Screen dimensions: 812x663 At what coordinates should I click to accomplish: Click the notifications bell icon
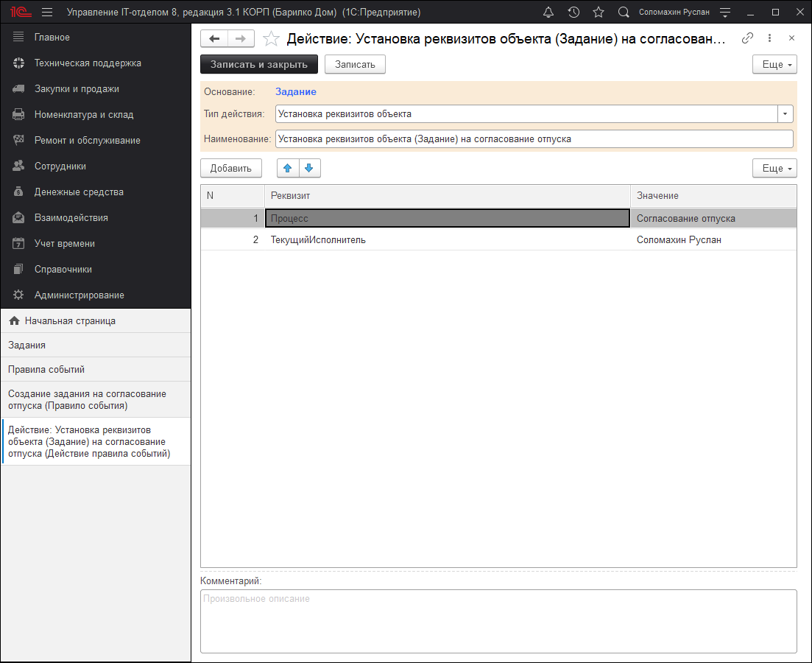click(x=548, y=13)
